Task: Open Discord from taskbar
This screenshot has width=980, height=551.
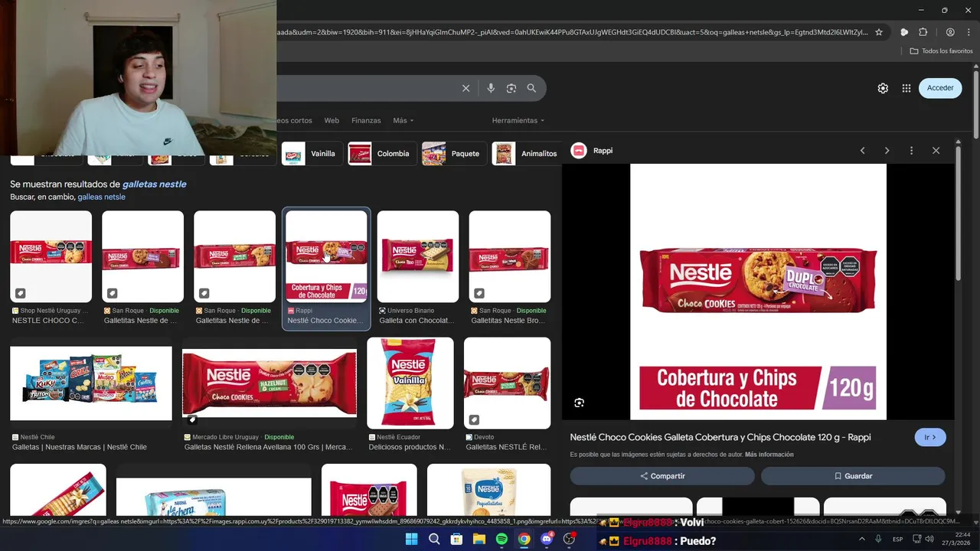Action: (547, 540)
